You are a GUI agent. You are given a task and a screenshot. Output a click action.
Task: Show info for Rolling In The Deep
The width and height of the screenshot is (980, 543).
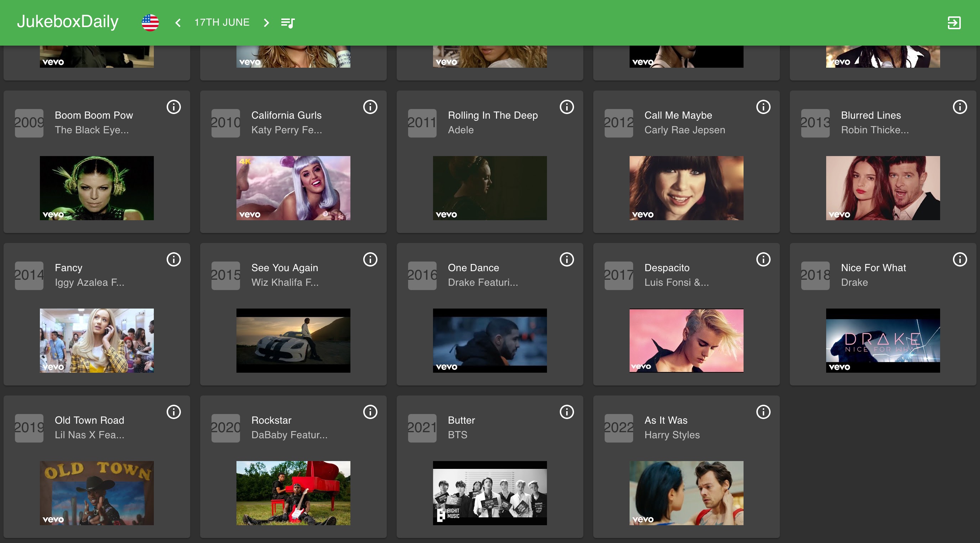(567, 107)
